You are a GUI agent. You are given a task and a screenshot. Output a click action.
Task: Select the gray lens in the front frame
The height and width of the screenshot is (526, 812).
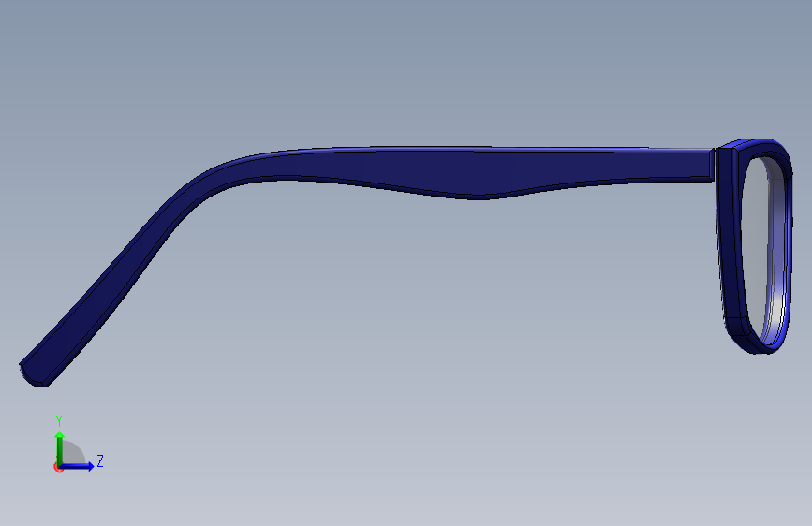[755, 249]
